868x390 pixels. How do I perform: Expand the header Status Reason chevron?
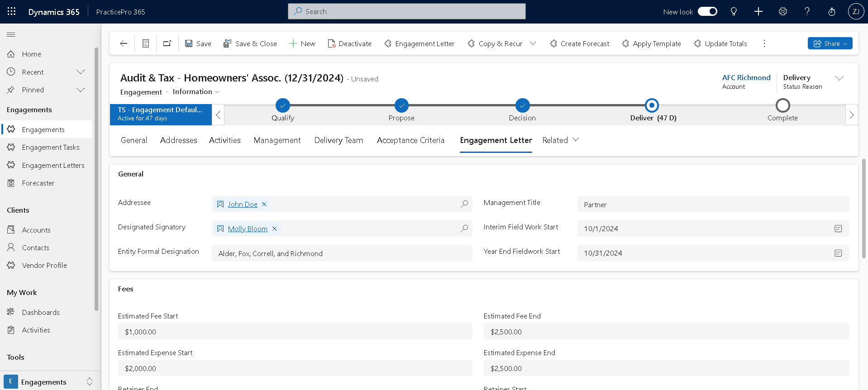coord(839,78)
